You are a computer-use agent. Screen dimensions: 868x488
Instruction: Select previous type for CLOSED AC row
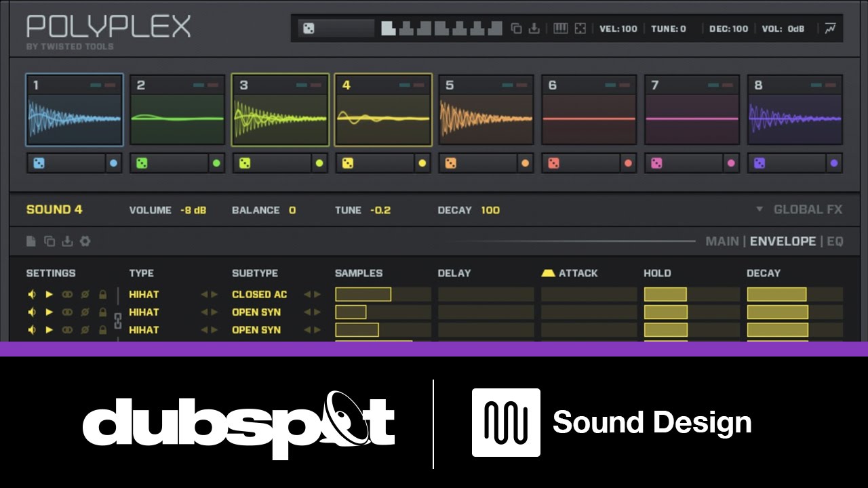(204, 294)
